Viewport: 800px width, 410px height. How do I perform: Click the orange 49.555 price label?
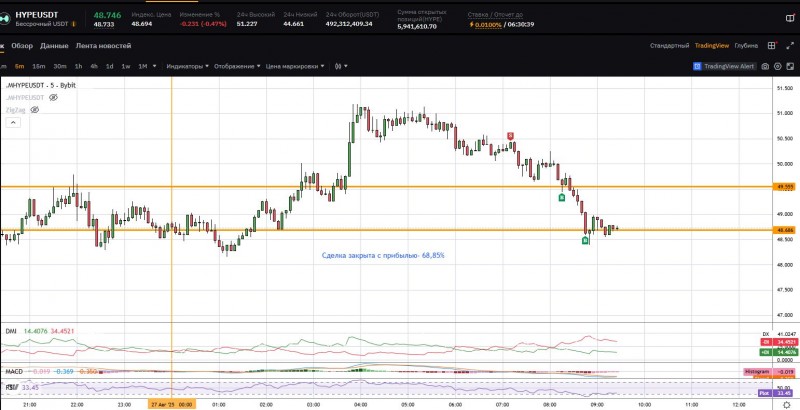coord(784,187)
